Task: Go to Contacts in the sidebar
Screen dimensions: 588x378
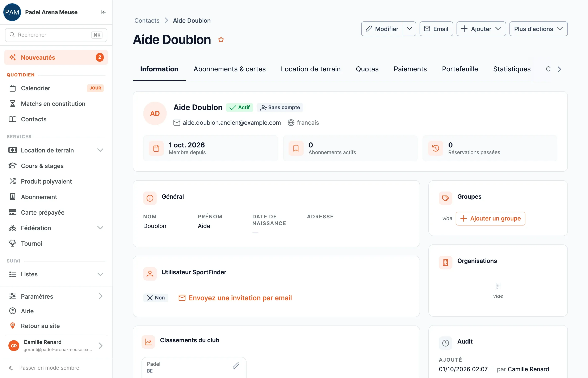Action: pos(56,119)
